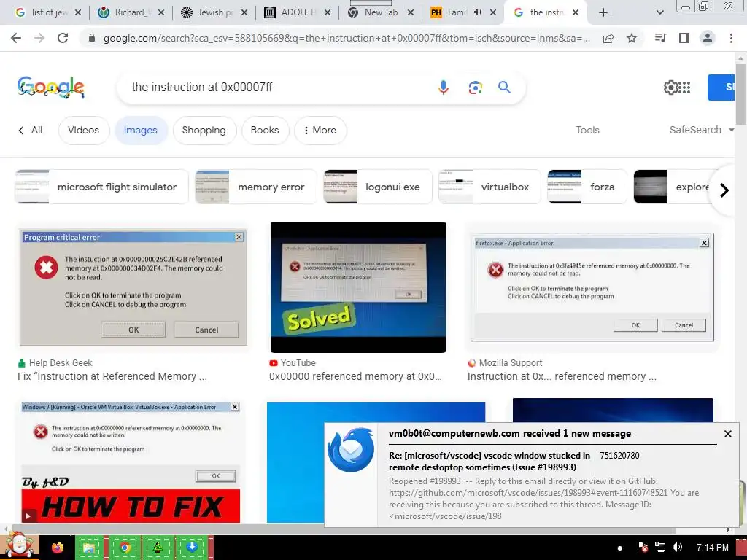The width and height of the screenshot is (747, 560).
Task: Select the Images filter
Action: point(141,130)
